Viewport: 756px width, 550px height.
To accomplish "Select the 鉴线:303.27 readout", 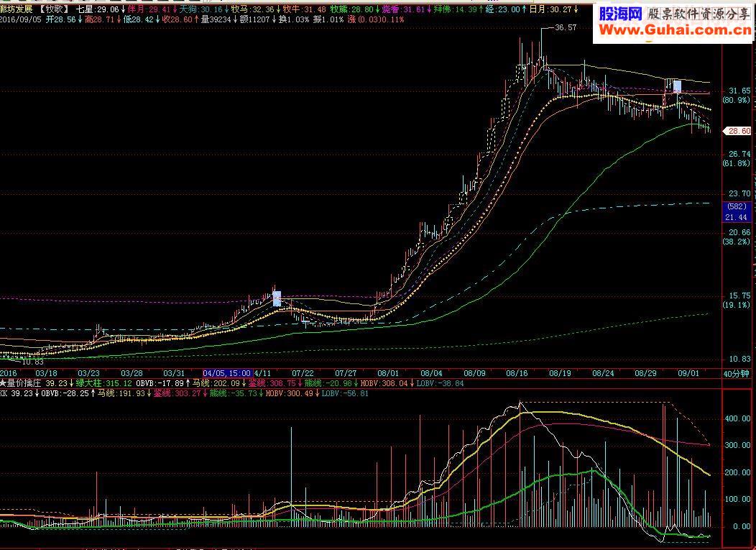I will tap(177, 393).
